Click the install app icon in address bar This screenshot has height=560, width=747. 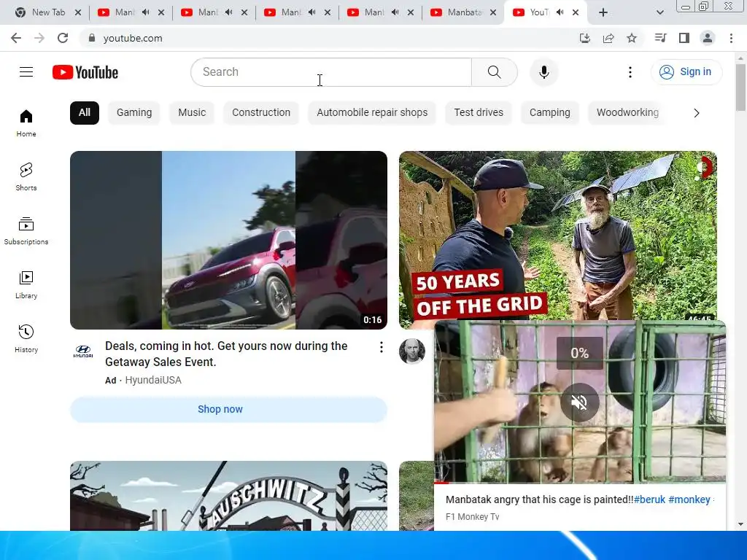coord(585,38)
